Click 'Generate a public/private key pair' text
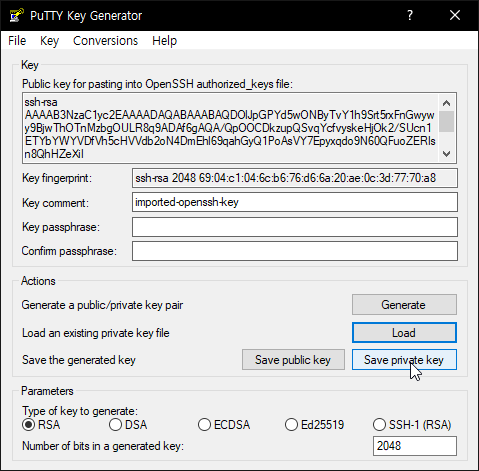479x471 pixels. [102, 305]
